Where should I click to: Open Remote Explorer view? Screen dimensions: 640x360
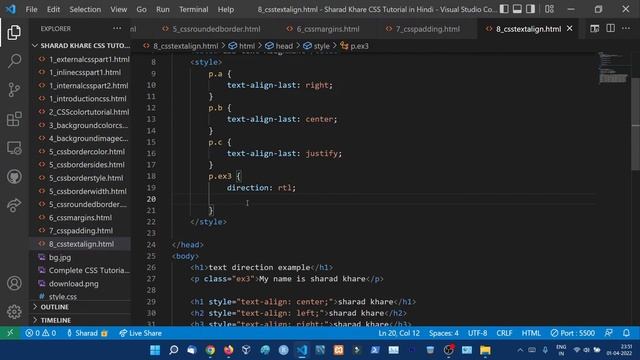coord(14,148)
